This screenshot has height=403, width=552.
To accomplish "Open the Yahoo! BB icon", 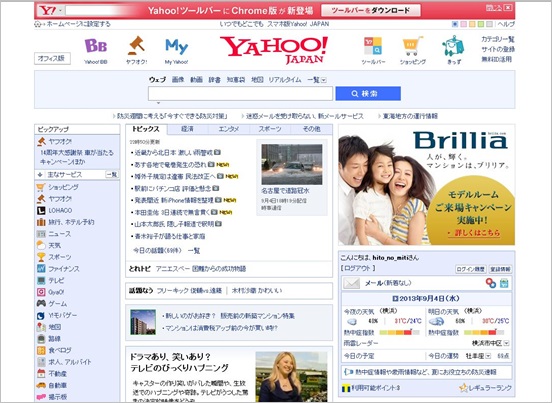I will pyautogui.click(x=96, y=46).
